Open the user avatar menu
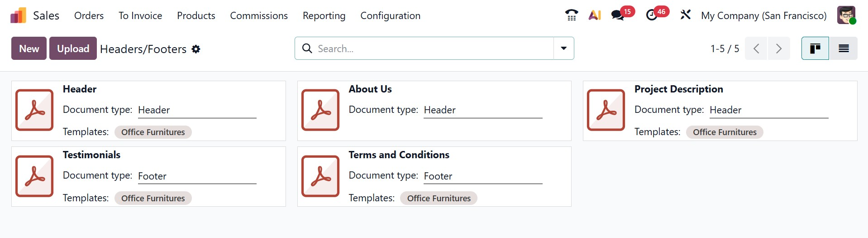Image resolution: width=868 pixels, height=238 pixels. tap(846, 15)
